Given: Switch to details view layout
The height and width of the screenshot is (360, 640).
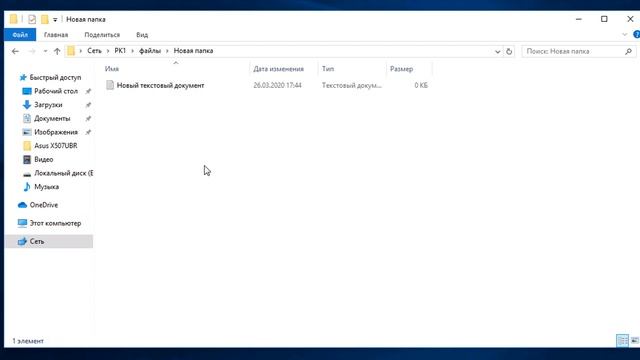Looking at the screenshot, I should pos(622,340).
